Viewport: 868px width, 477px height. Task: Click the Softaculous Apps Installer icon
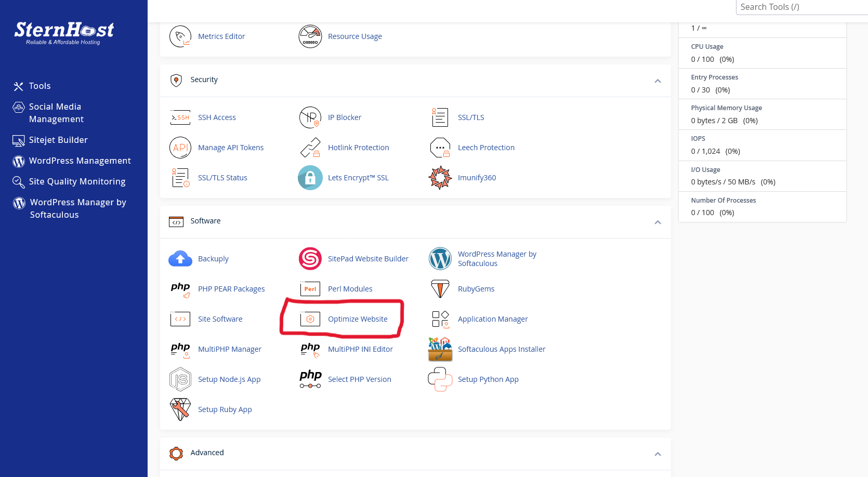(x=440, y=349)
